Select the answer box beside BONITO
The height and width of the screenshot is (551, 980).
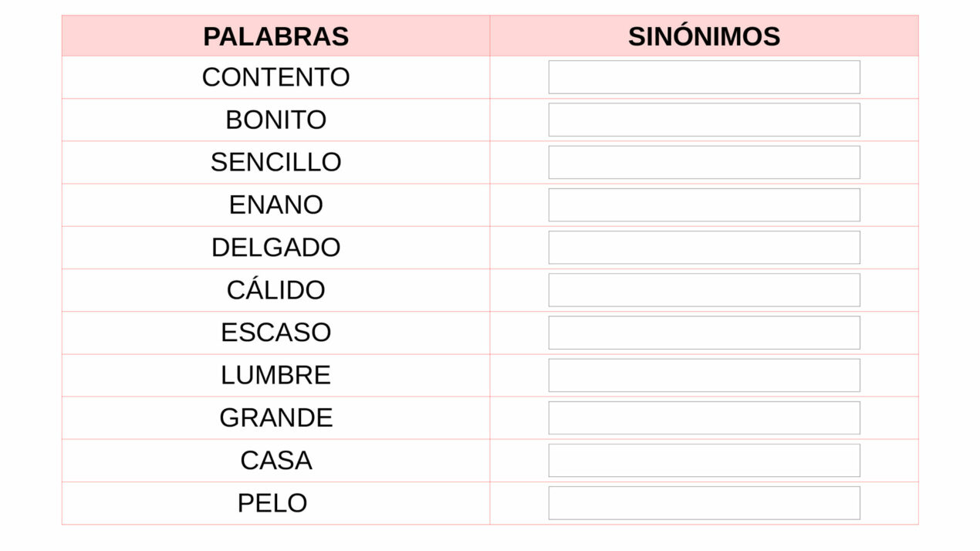pos(704,120)
